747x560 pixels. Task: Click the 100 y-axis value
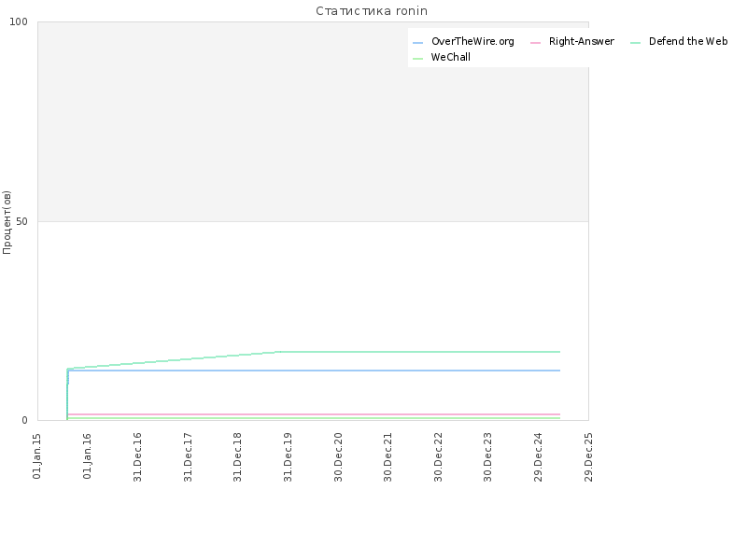point(19,21)
